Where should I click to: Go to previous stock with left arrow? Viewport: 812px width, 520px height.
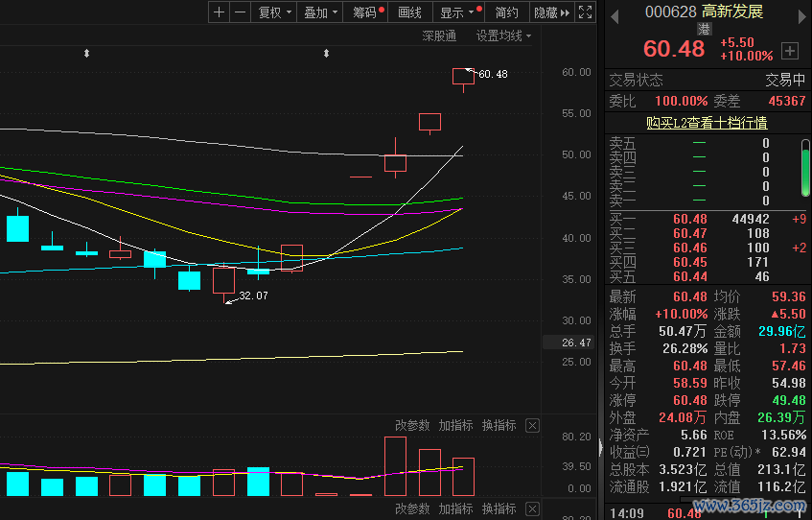615,13
